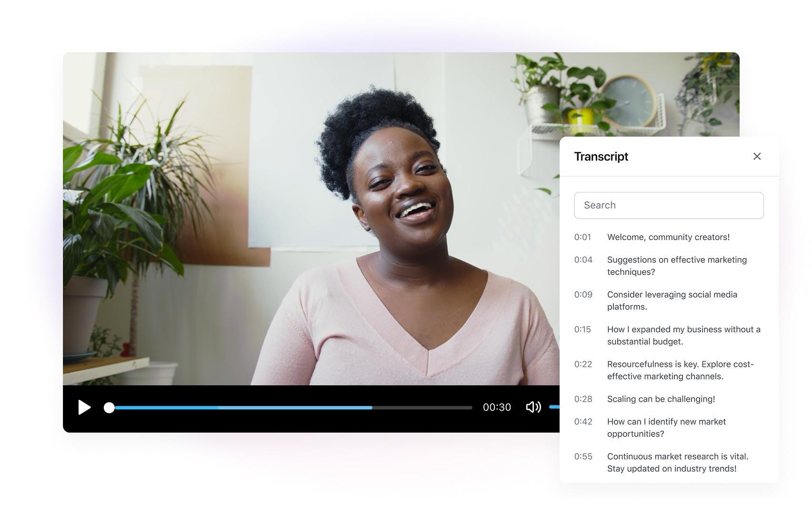Mute the video with the speaker icon
Viewport: 812px width, 514px height.
(x=533, y=407)
